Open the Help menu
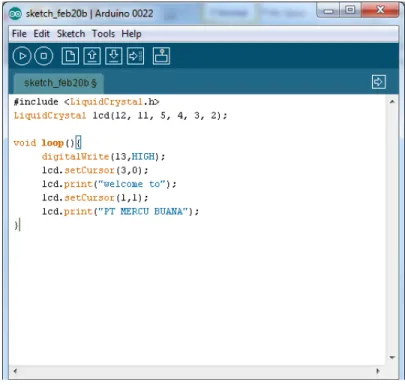Viewport: 405px width, 385px height. click(x=131, y=34)
